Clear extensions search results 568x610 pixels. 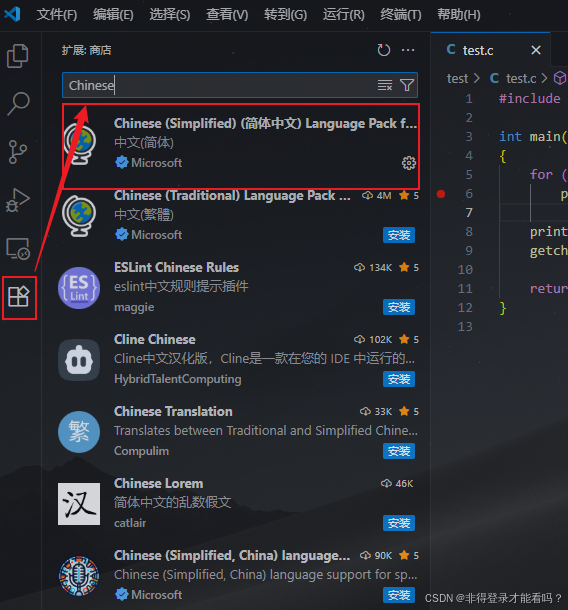click(385, 85)
